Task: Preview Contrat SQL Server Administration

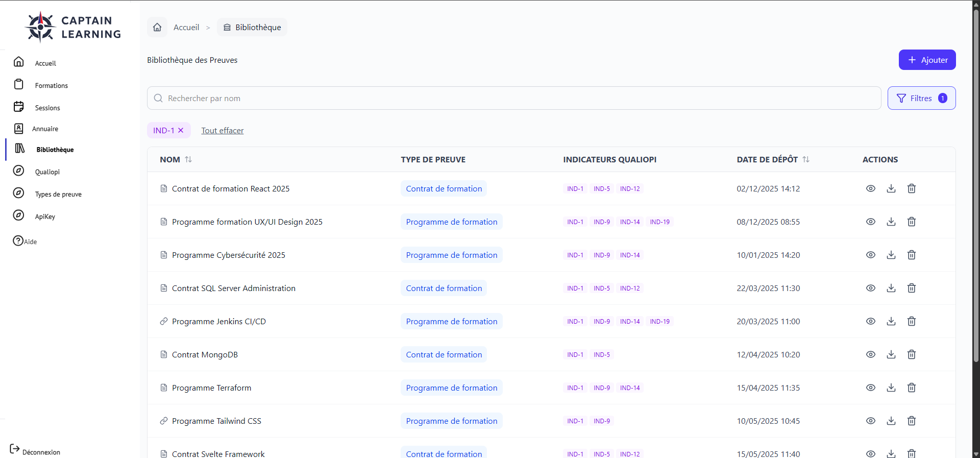Action: [870, 288]
